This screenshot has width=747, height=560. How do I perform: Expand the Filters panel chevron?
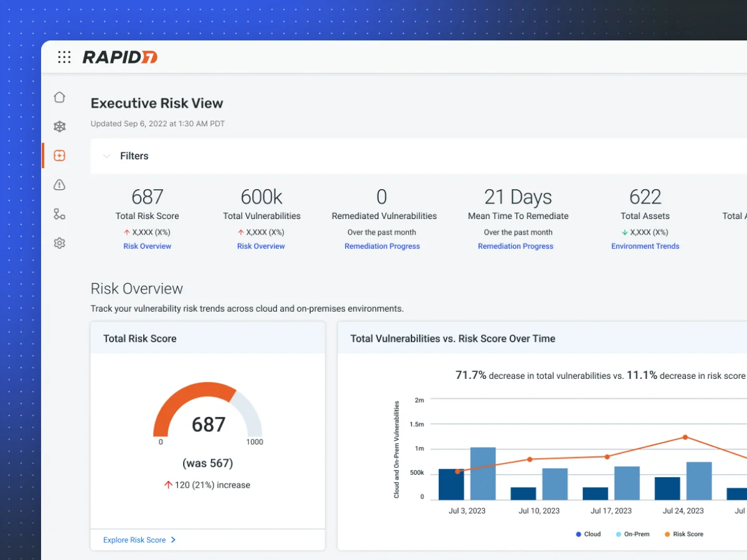tap(106, 156)
